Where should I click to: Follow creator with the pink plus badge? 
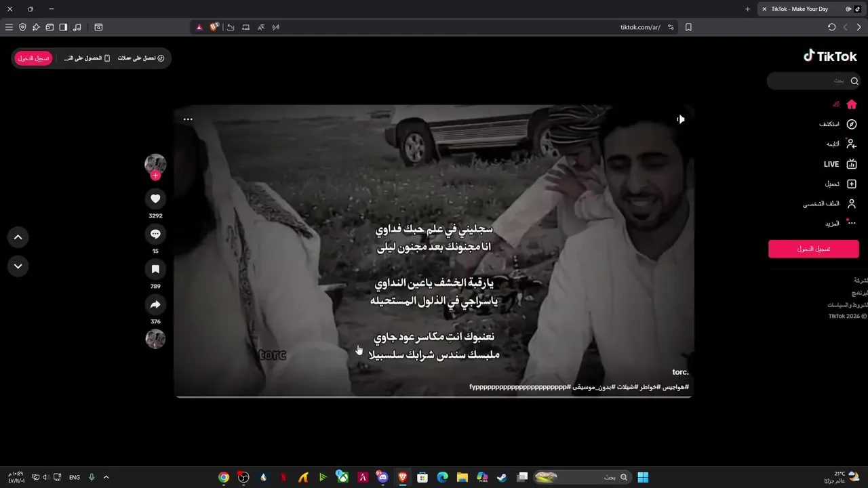[155, 176]
